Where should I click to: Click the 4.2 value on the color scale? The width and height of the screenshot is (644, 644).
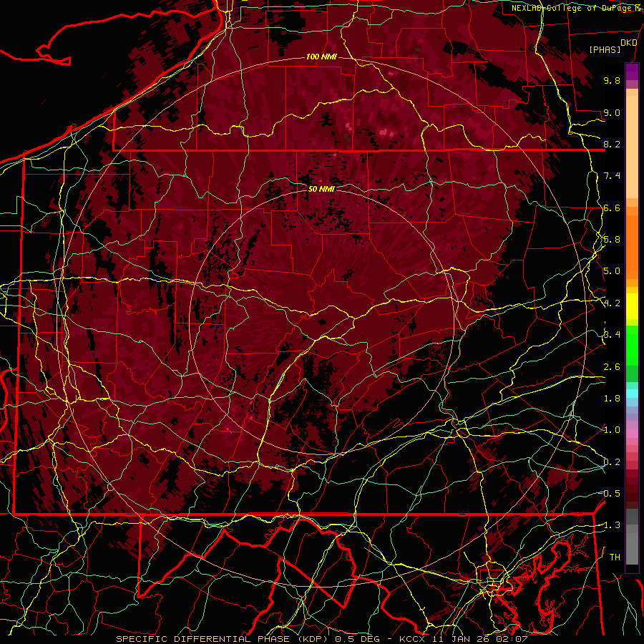pyautogui.click(x=612, y=303)
